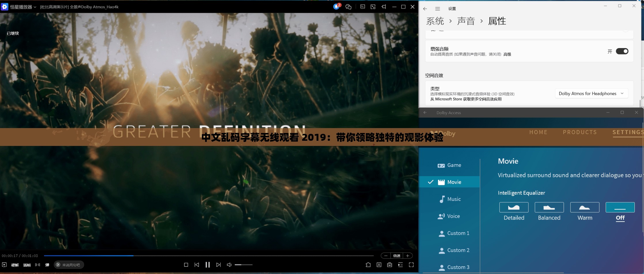The width and height of the screenshot is (644, 274).
Task: Stop playback with the square stop button
Action: click(x=186, y=265)
